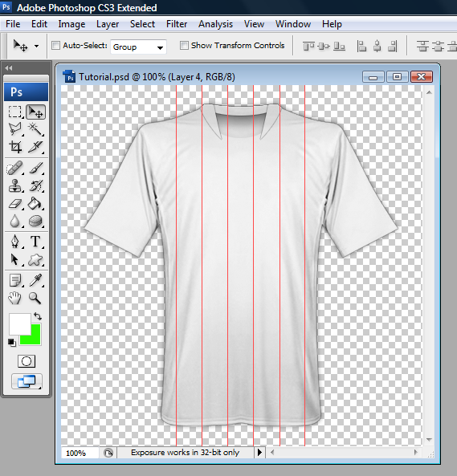Open the Auto-Select Group dropdown
Screen dimensions: 457x476
pyautogui.click(x=138, y=47)
